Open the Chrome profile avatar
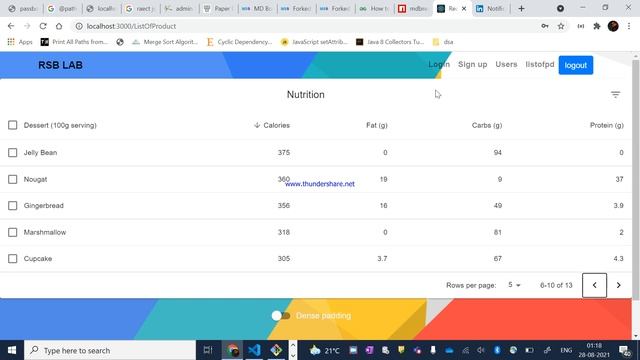Viewport: 640px width, 360px height. coord(613,26)
